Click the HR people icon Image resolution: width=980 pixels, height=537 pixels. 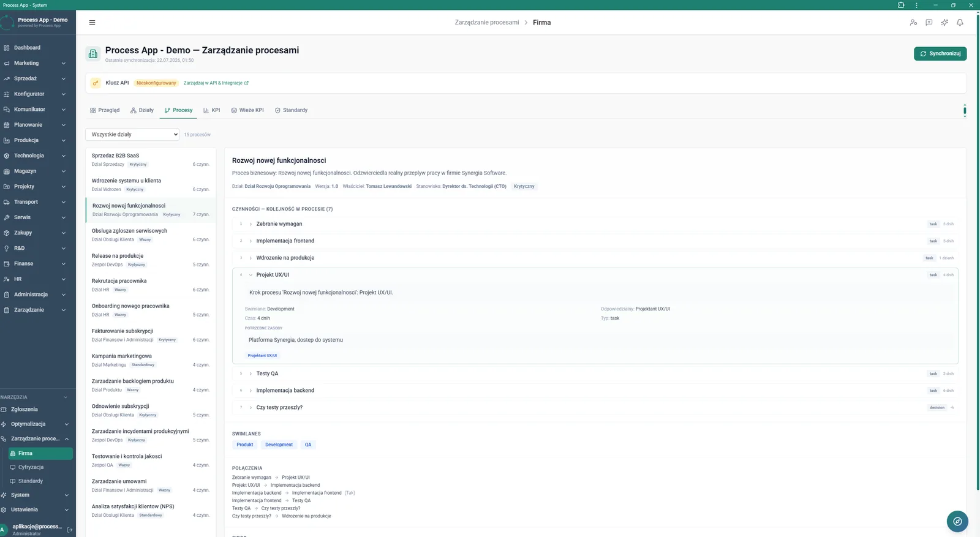pos(6,279)
